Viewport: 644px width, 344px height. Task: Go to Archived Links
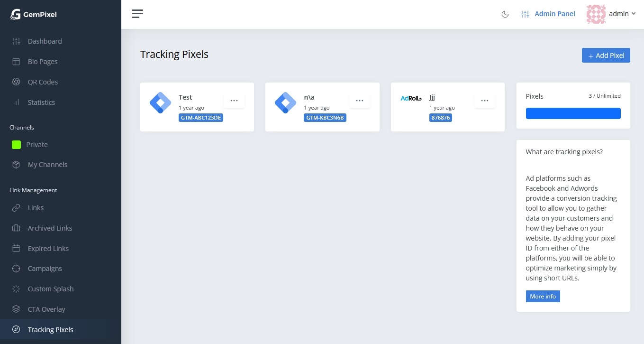50,228
